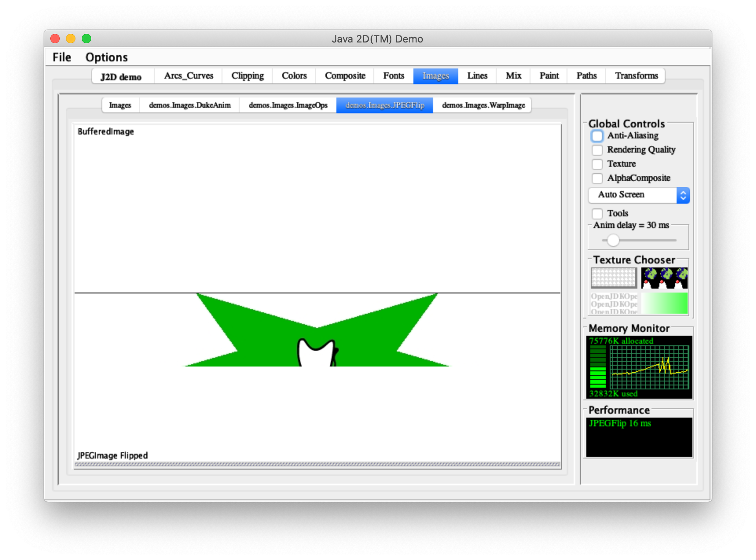Click the memory usage graph
756x560 pixels.
(x=649, y=367)
